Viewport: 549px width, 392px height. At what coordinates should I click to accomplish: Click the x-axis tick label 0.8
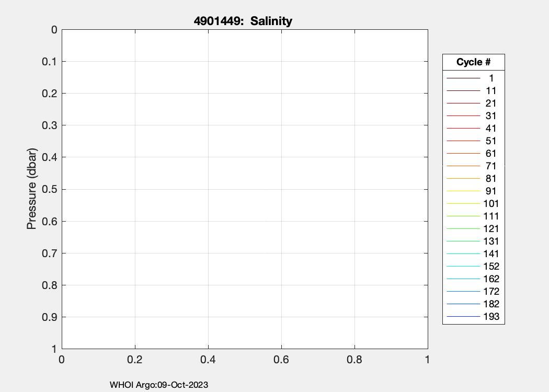tap(354, 360)
